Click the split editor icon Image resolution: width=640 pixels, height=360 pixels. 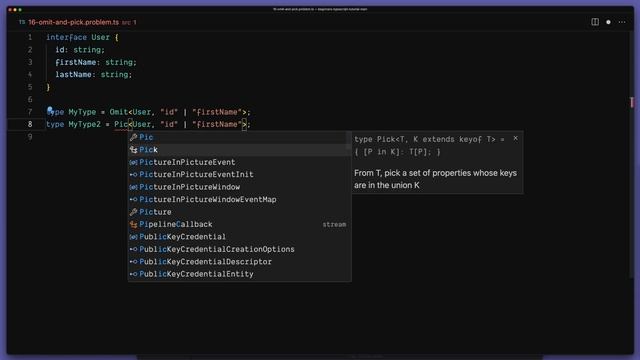[595, 22]
